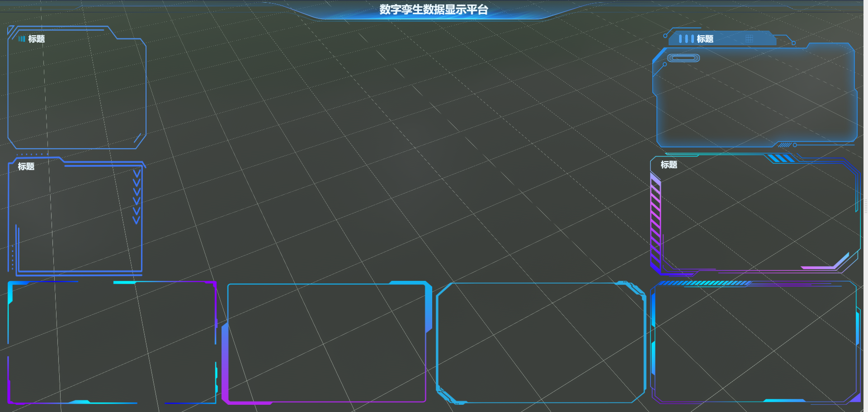The width and height of the screenshot is (868, 412).
Task: Click the hatch marks under the glowing blue panel
Action: 784,145
